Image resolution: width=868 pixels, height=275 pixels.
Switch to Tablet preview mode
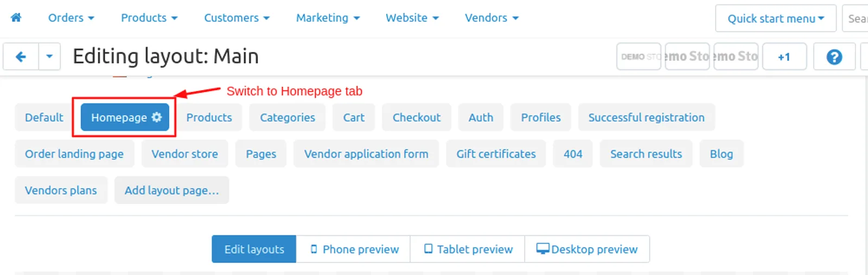point(468,249)
